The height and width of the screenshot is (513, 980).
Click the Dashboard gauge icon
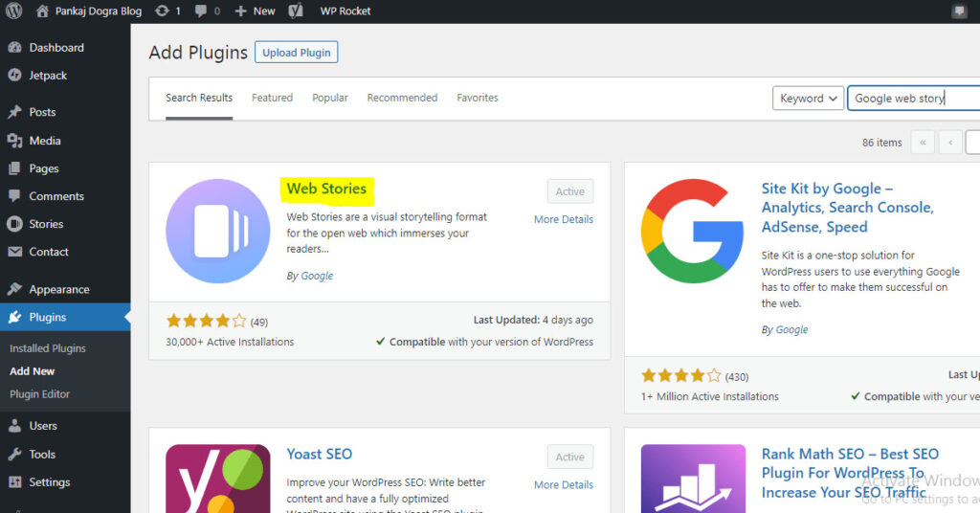(x=15, y=48)
